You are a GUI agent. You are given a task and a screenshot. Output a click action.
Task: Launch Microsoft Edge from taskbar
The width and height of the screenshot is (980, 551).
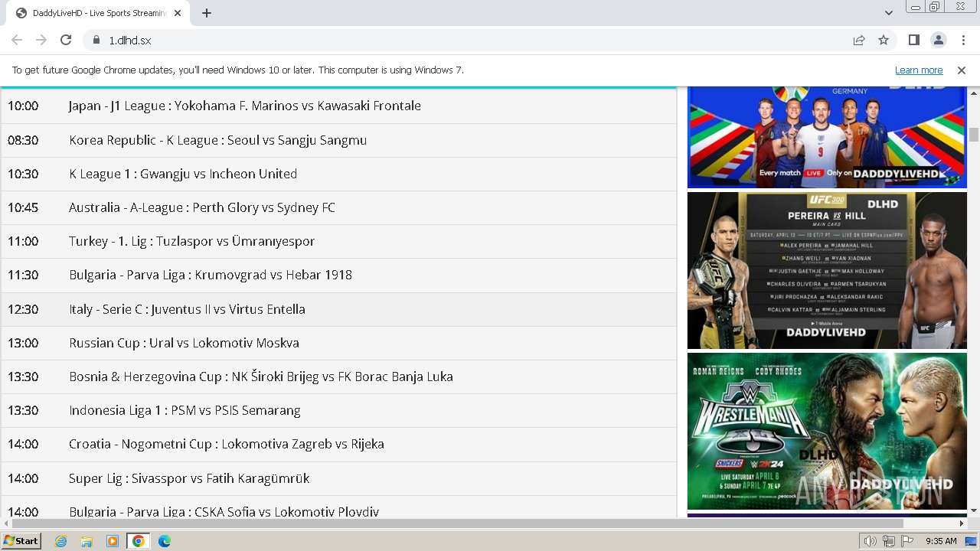point(164,541)
